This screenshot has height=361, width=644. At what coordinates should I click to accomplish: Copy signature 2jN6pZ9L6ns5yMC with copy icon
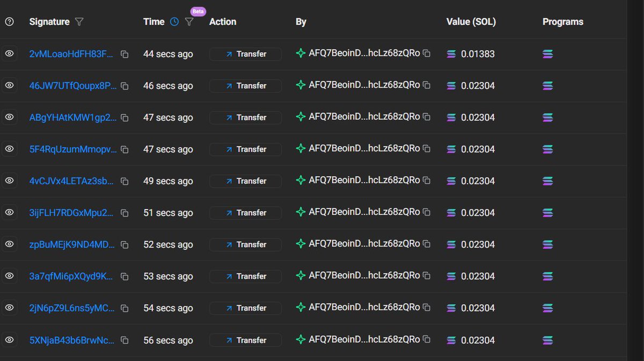(x=125, y=308)
